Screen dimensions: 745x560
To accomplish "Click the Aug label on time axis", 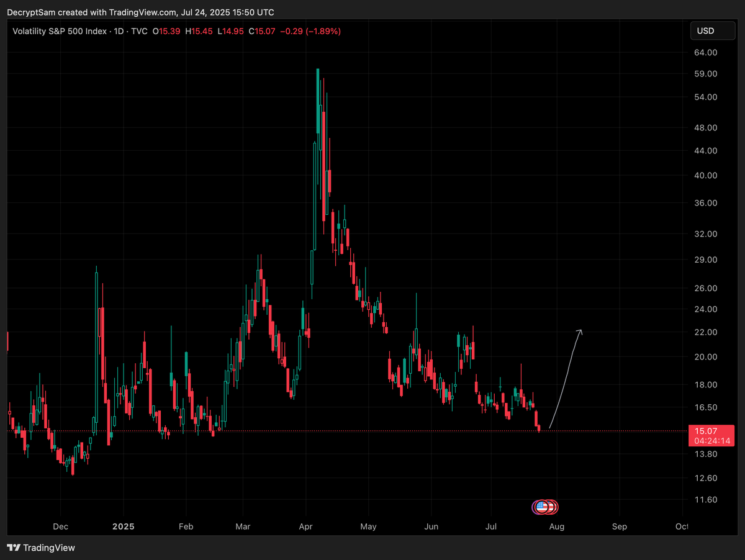I will [556, 526].
